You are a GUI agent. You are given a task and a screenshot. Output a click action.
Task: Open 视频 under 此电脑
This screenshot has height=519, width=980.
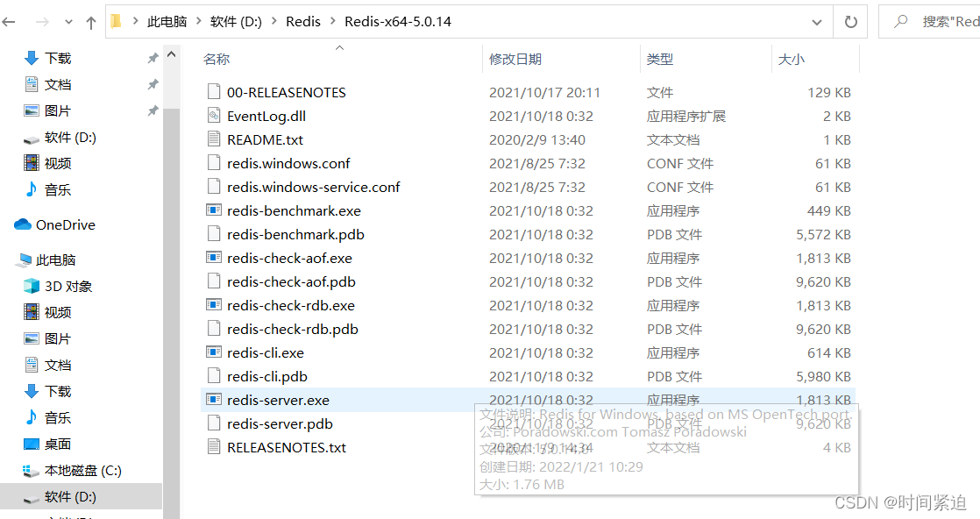click(x=58, y=312)
